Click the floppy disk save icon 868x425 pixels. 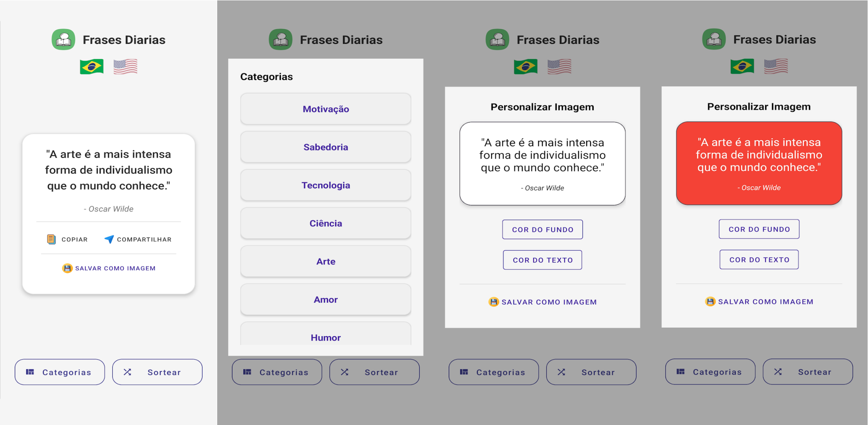67,268
